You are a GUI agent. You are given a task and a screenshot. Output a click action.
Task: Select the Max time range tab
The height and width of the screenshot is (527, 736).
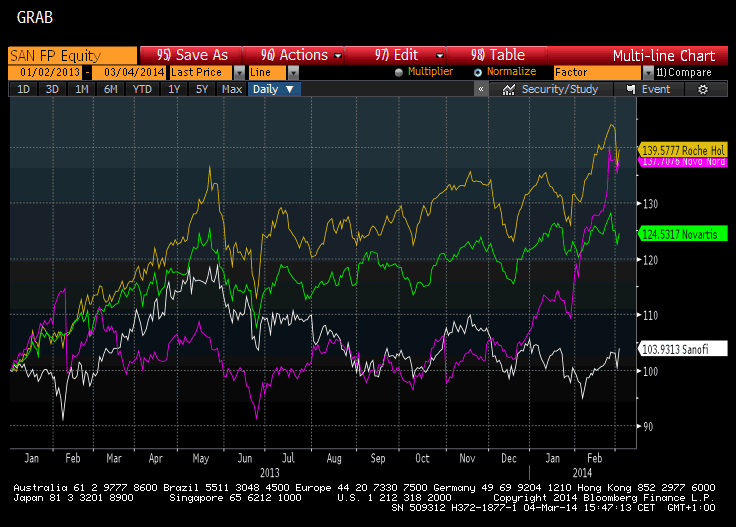(x=232, y=89)
